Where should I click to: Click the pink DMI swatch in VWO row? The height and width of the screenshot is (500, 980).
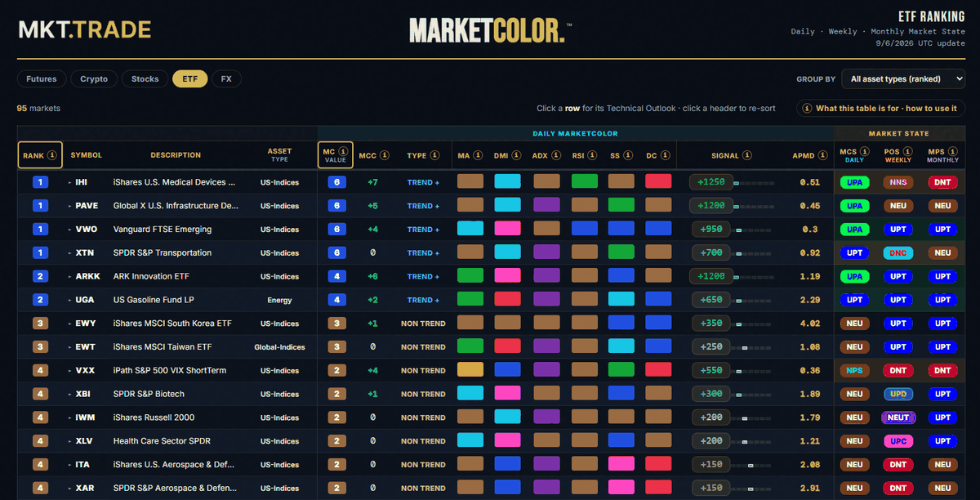coord(508,230)
